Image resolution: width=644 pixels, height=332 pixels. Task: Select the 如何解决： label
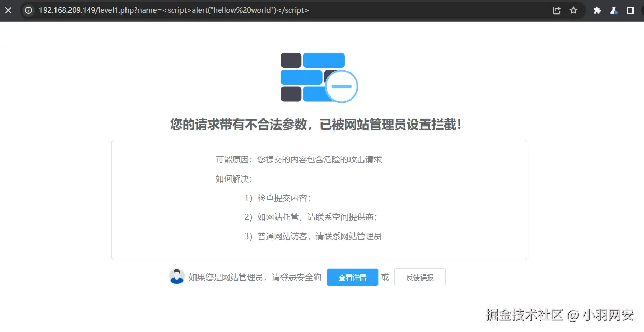pyautogui.click(x=234, y=179)
